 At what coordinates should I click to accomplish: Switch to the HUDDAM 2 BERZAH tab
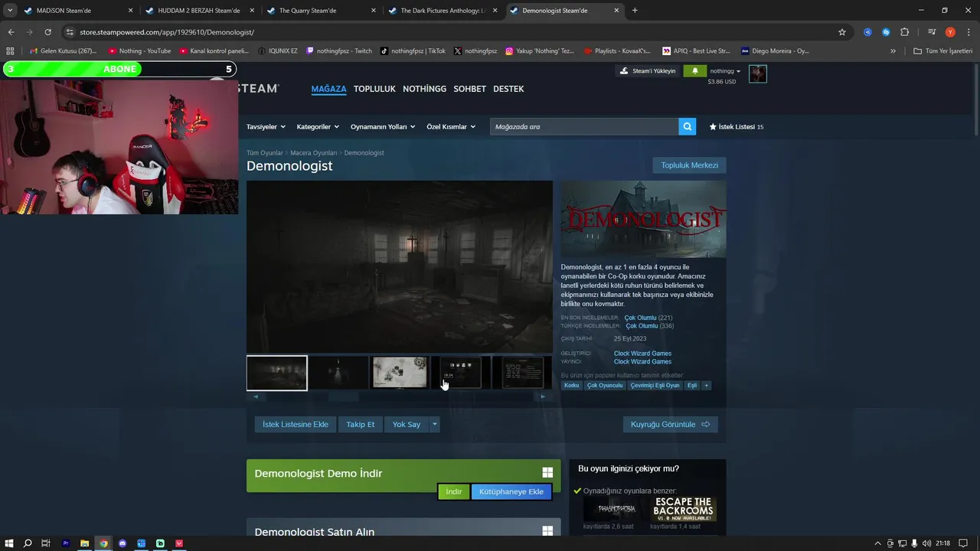199,11
